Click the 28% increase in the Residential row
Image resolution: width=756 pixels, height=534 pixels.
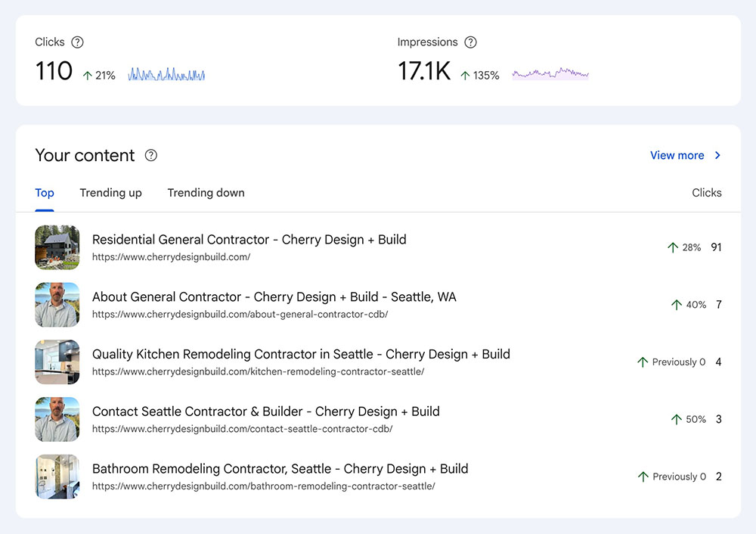tap(684, 247)
